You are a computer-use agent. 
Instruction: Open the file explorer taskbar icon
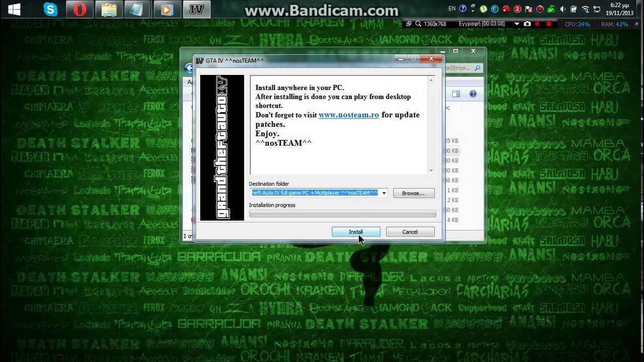tap(109, 10)
